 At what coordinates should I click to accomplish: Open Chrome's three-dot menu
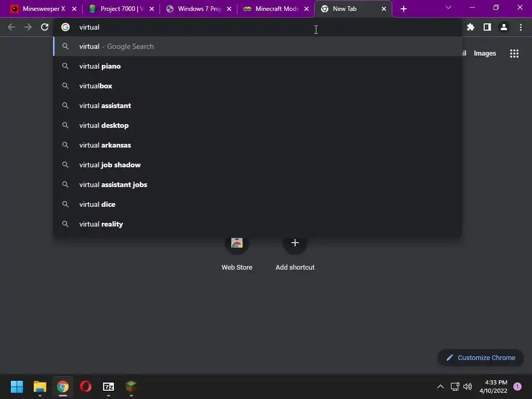tap(521, 27)
